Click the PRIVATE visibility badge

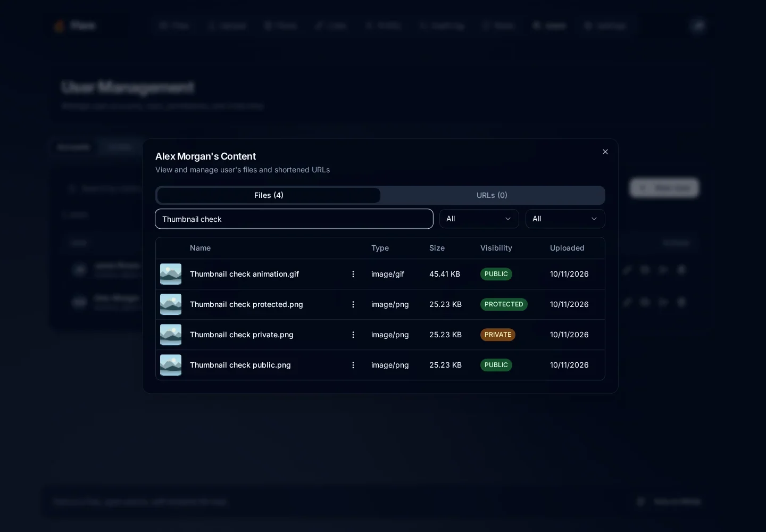tap(498, 335)
